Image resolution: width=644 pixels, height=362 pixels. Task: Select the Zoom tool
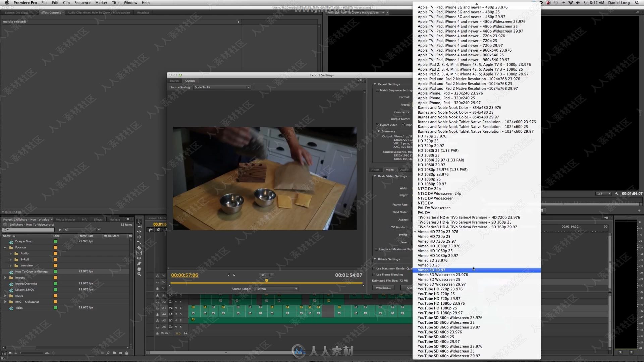click(139, 274)
